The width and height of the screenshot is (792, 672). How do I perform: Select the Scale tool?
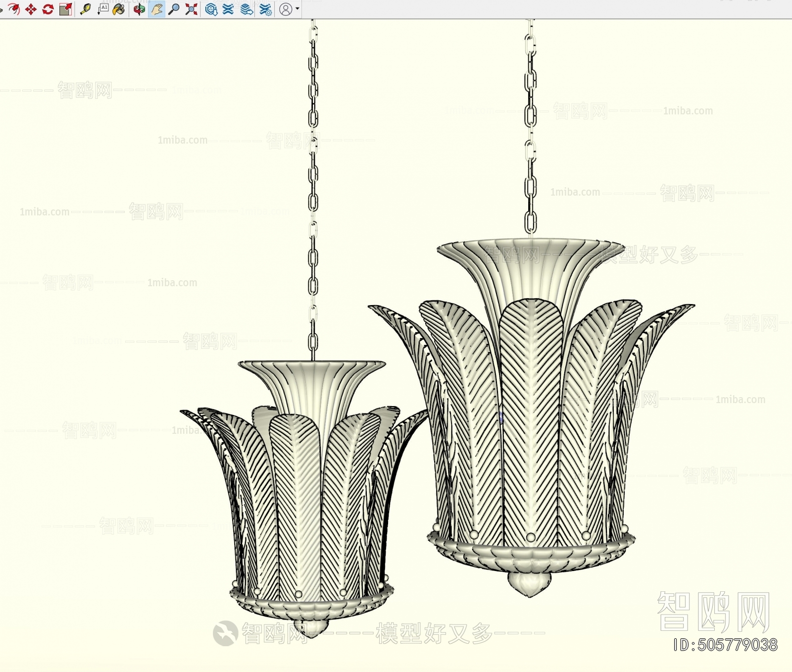click(x=65, y=9)
